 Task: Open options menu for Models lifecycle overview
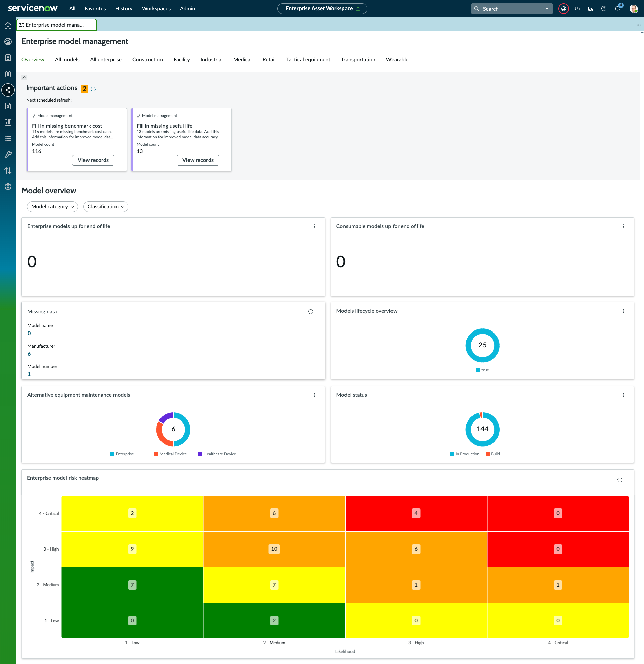click(623, 311)
